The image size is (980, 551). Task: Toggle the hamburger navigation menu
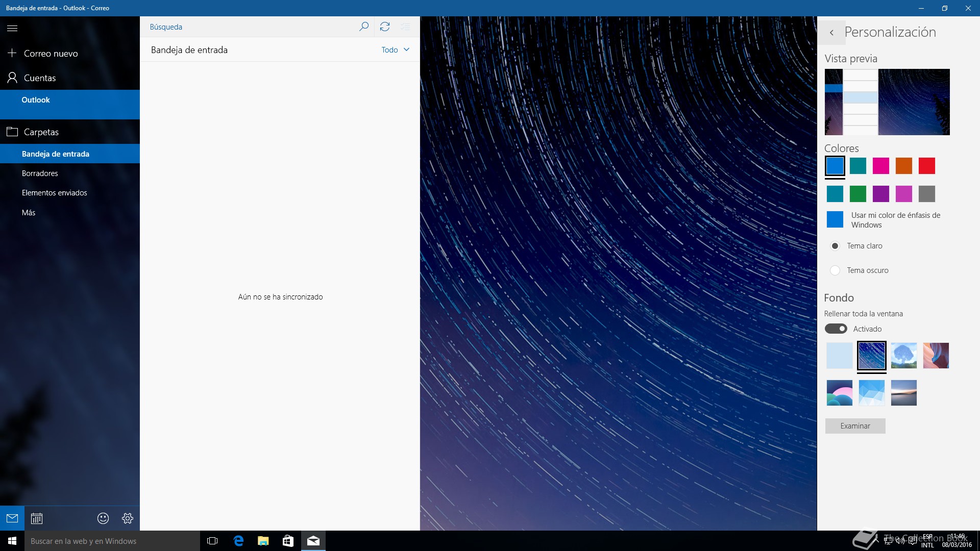[12, 28]
